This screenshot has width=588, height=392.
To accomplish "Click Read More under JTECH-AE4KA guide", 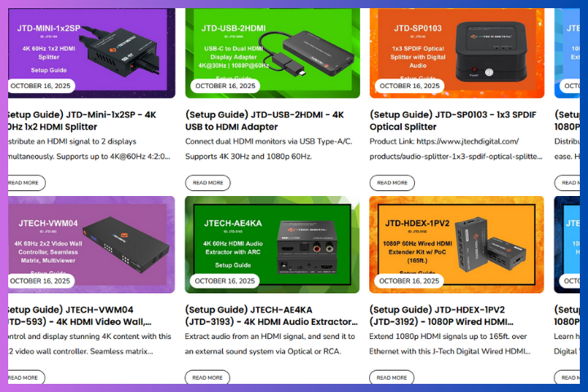I will [x=207, y=377].
